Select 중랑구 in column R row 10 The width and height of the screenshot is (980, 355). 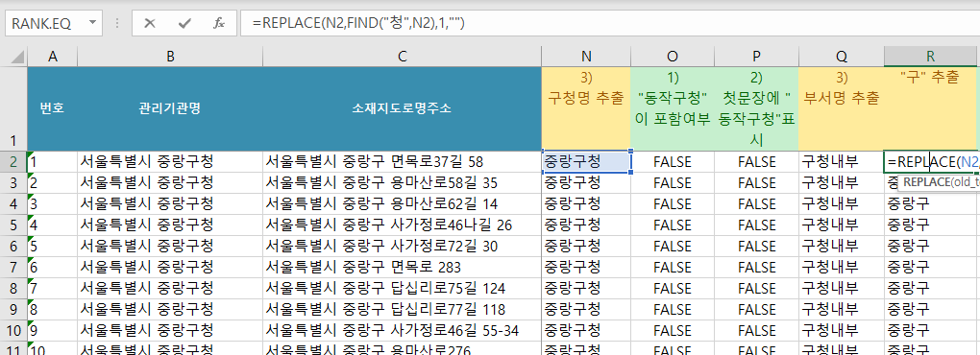[931, 331]
